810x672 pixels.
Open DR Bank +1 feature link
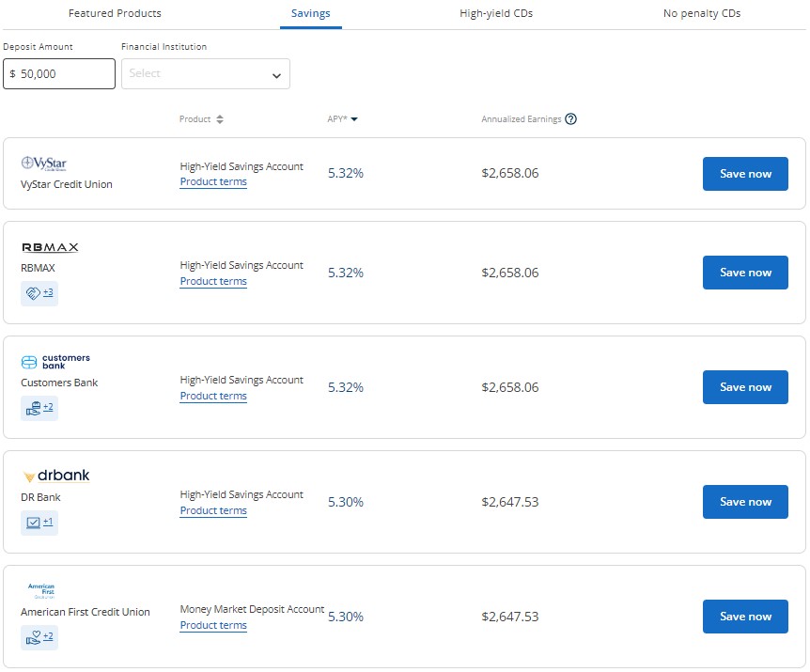[48, 522]
